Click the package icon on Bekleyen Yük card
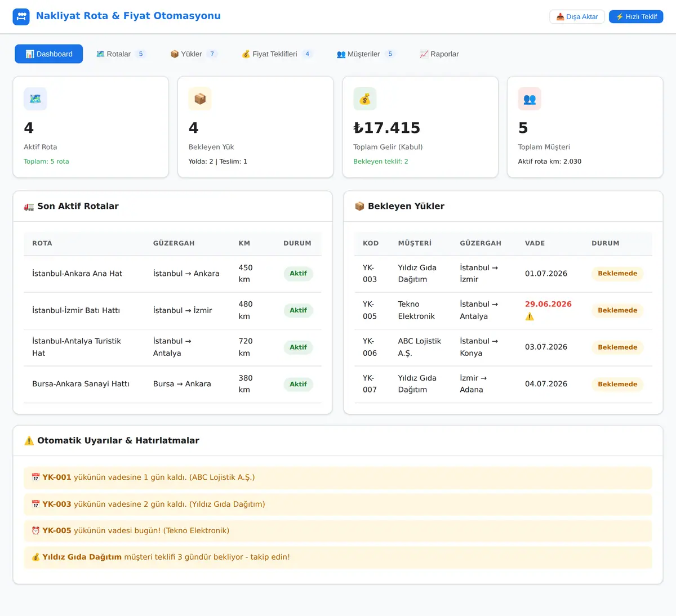676x616 pixels. [x=200, y=99]
